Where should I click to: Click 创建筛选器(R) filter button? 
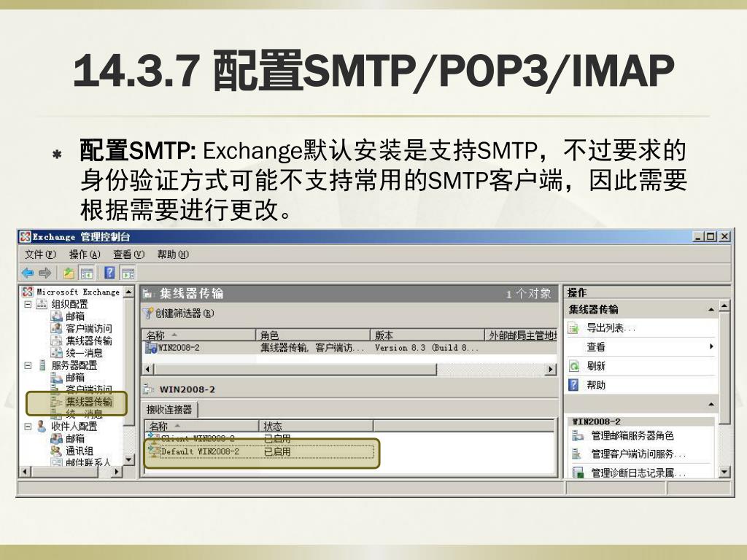pyautogui.click(x=185, y=314)
